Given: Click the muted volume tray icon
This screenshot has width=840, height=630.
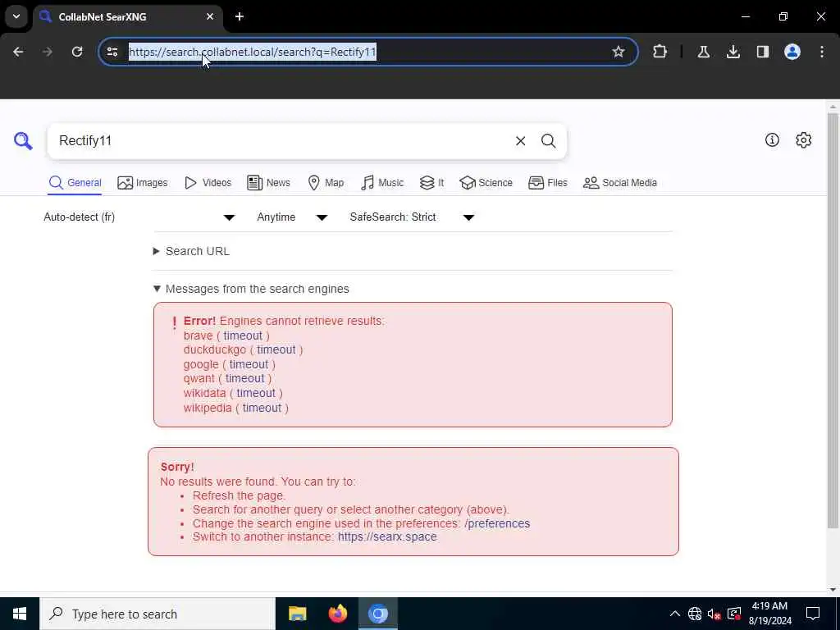Looking at the screenshot, I should pos(714,614).
